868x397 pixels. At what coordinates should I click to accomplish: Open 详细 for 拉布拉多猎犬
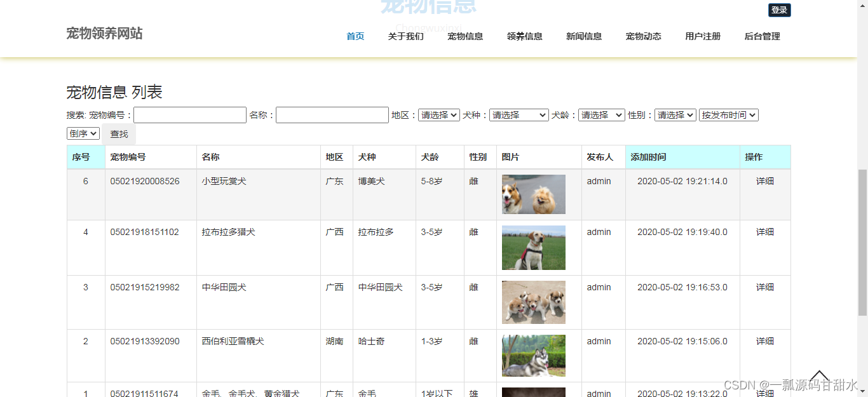765,232
